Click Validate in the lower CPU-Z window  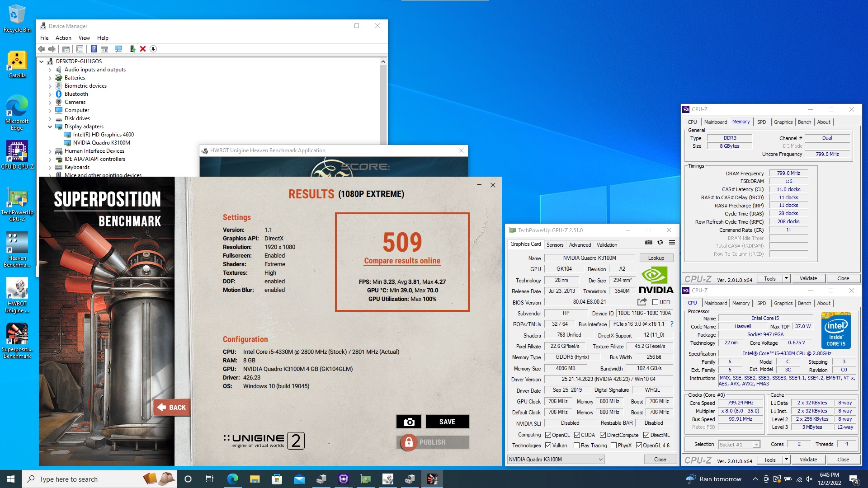coord(808,460)
